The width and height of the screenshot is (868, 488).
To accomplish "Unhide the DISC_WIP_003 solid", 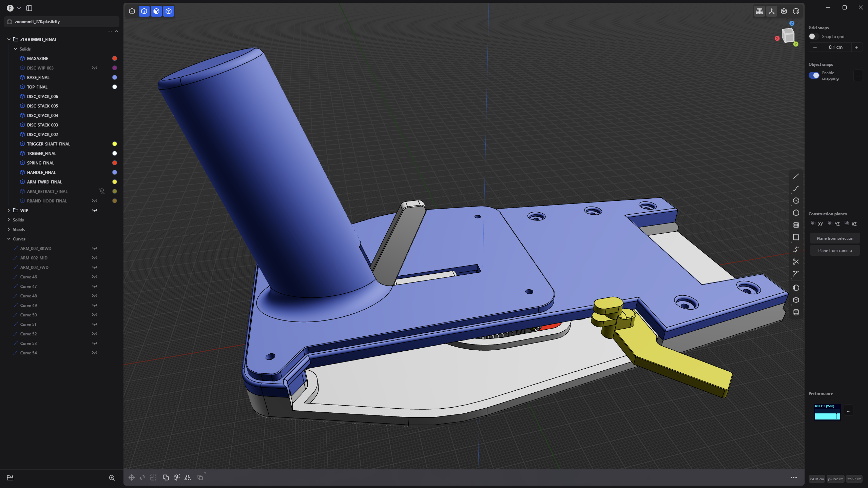I will [95, 68].
